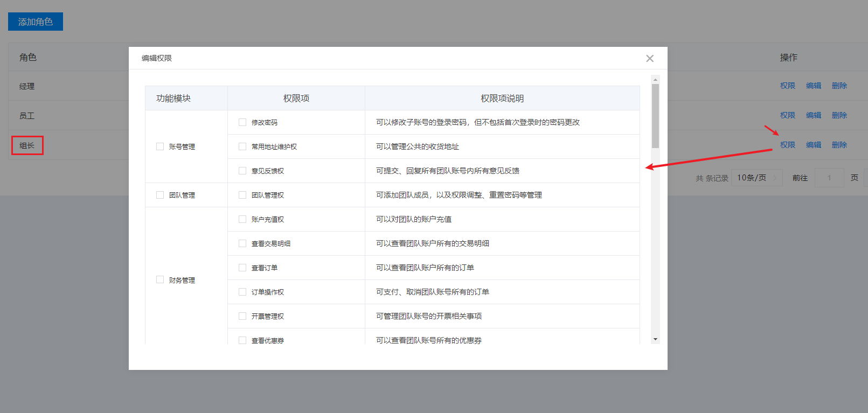Click the 添加角色 button
Image resolution: width=868 pixels, height=413 pixels.
tap(36, 22)
